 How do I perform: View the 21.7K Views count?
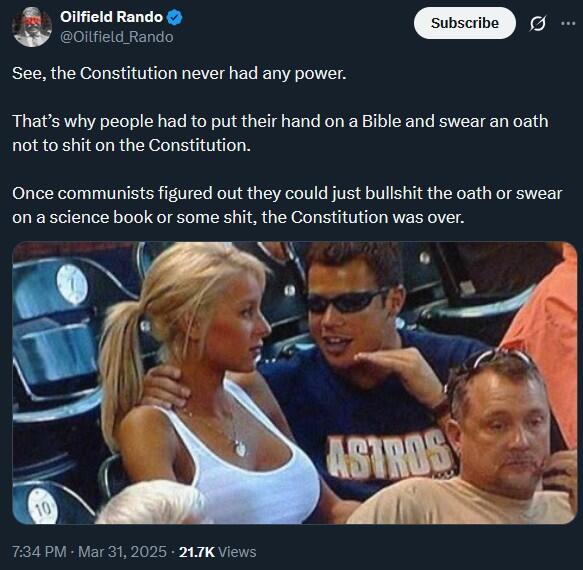point(218,552)
